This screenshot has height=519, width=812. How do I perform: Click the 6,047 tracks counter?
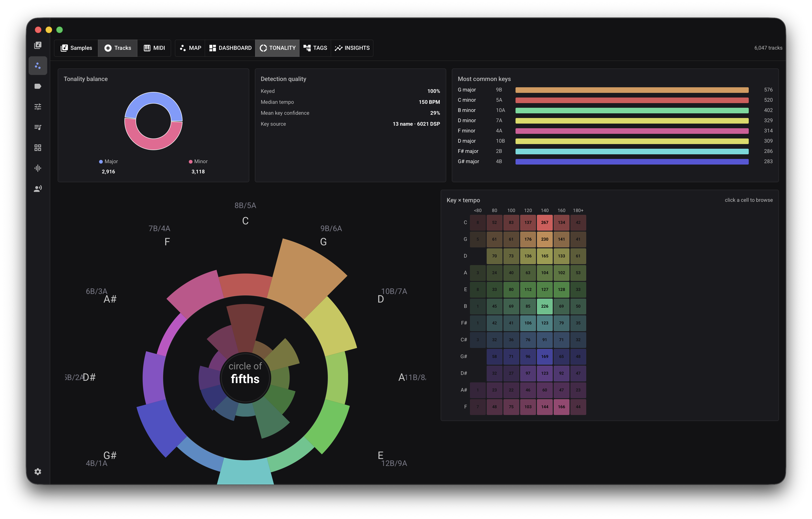click(768, 48)
